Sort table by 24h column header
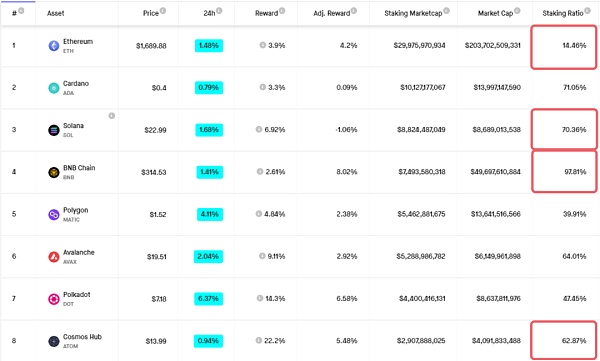Screen dimensions: 600x361 pos(209,13)
